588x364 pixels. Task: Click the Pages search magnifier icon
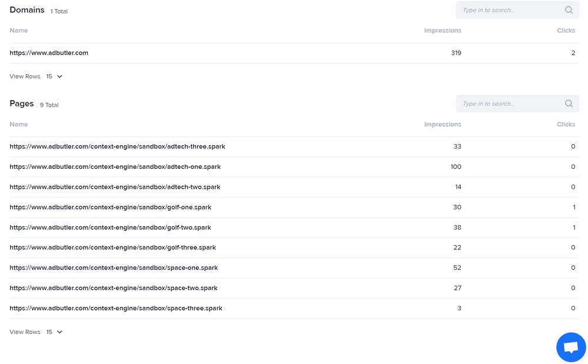point(569,104)
